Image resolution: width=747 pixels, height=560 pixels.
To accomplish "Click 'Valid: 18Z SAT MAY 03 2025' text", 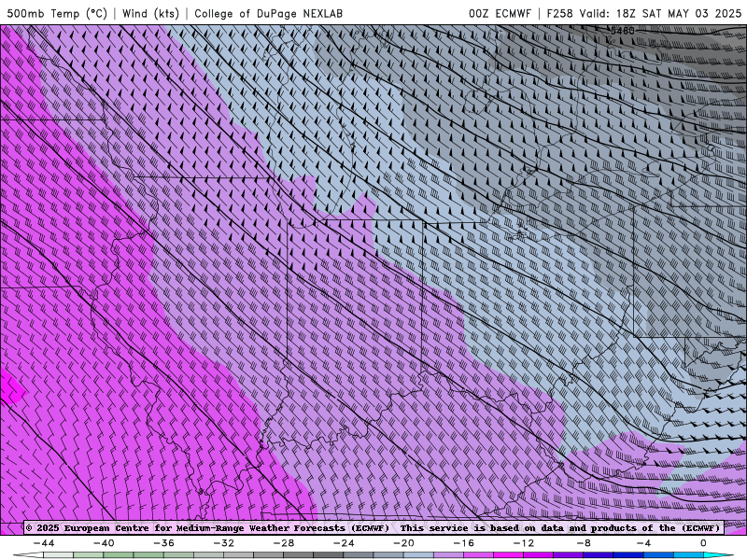I will [660, 13].
